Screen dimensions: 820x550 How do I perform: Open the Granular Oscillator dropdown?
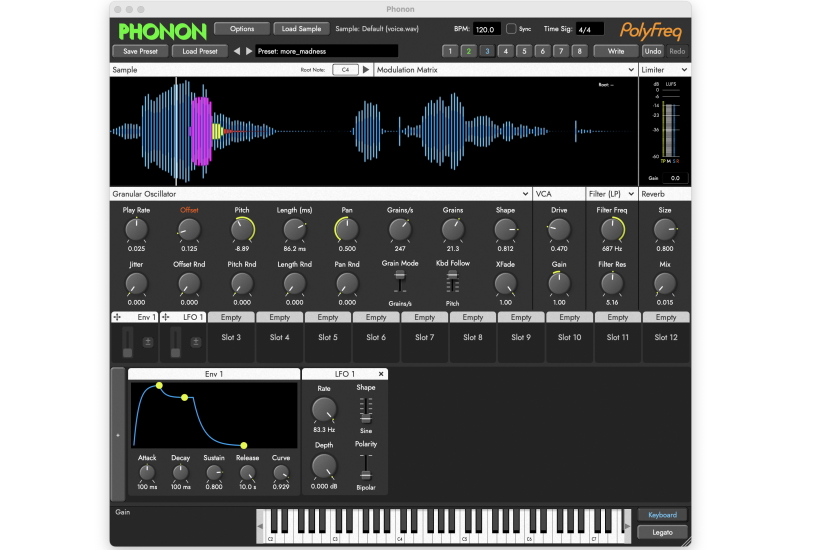[x=321, y=194]
